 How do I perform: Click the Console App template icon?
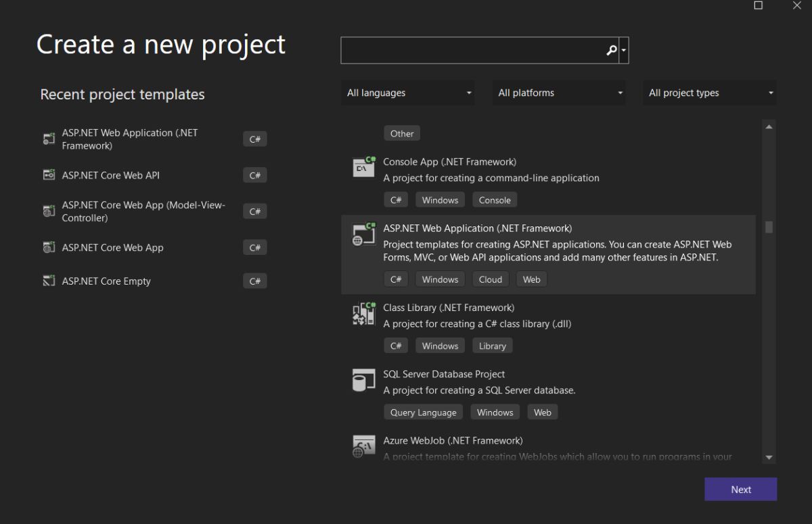pos(363,167)
